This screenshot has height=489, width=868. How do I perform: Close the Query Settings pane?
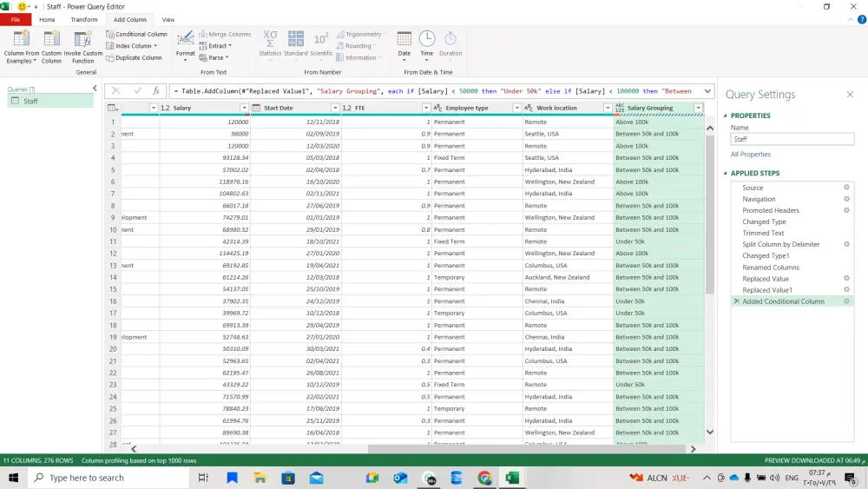851,95
